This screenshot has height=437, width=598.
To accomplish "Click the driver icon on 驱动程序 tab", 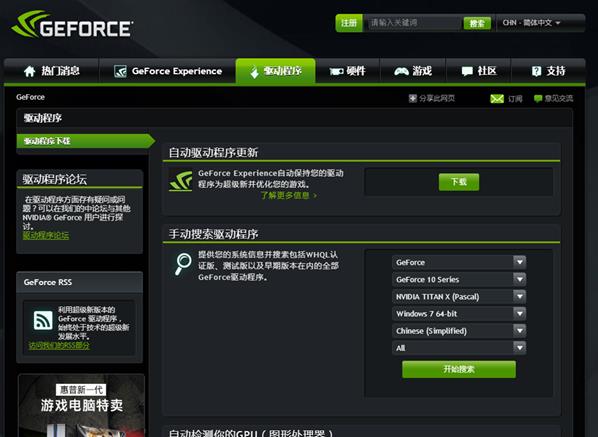I will (x=254, y=72).
